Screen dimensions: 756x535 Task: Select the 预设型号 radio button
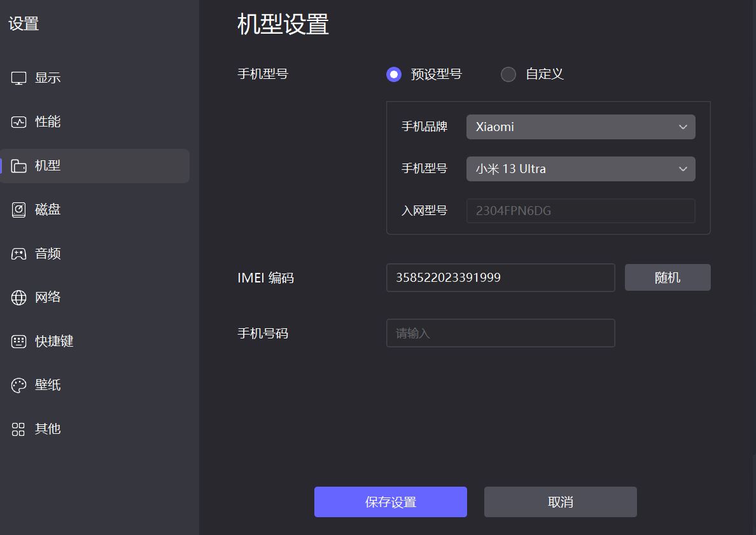click(394, 74)
